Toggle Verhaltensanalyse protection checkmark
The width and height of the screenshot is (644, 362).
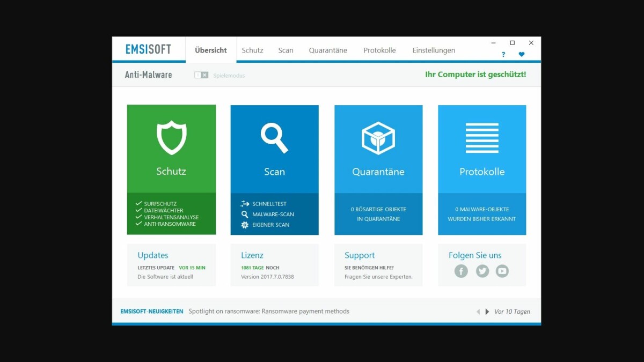[138, 217]
